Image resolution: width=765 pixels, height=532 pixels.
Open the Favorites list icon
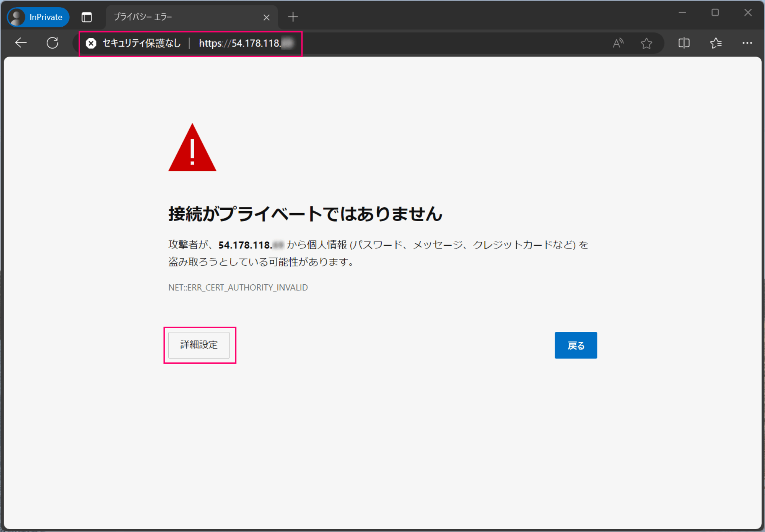point(716,43)
